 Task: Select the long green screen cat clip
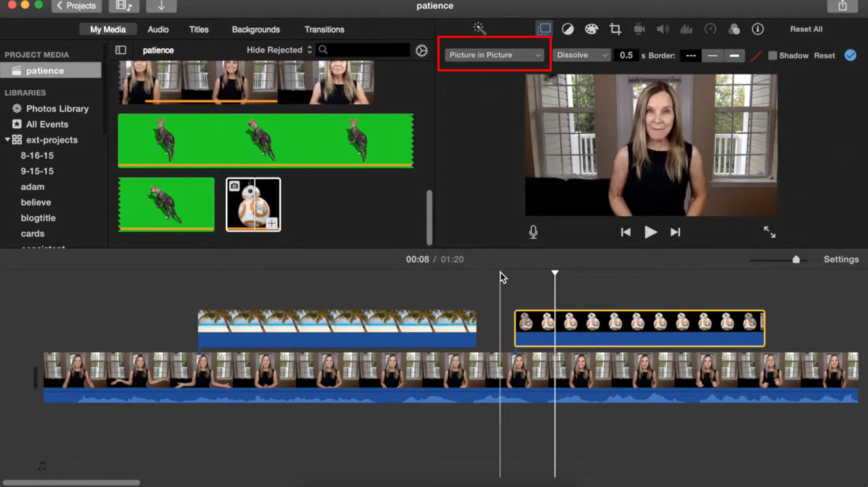click(x=266, y=140)
